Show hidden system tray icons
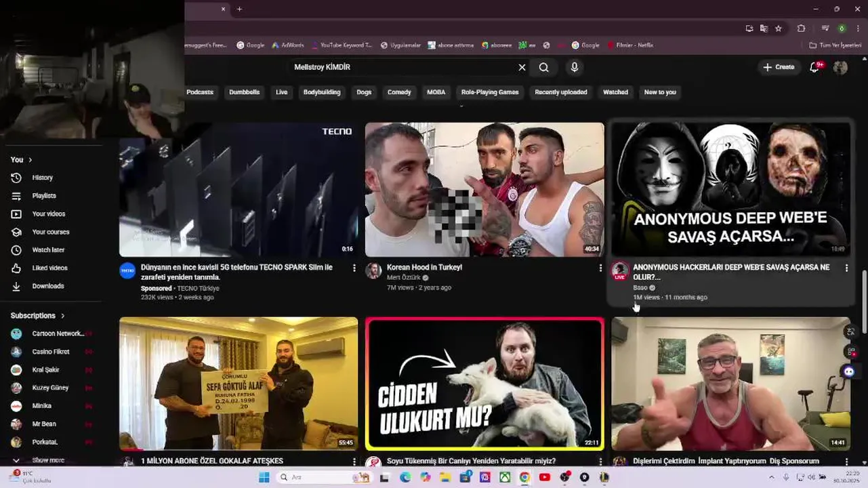 tap(771, 477)
